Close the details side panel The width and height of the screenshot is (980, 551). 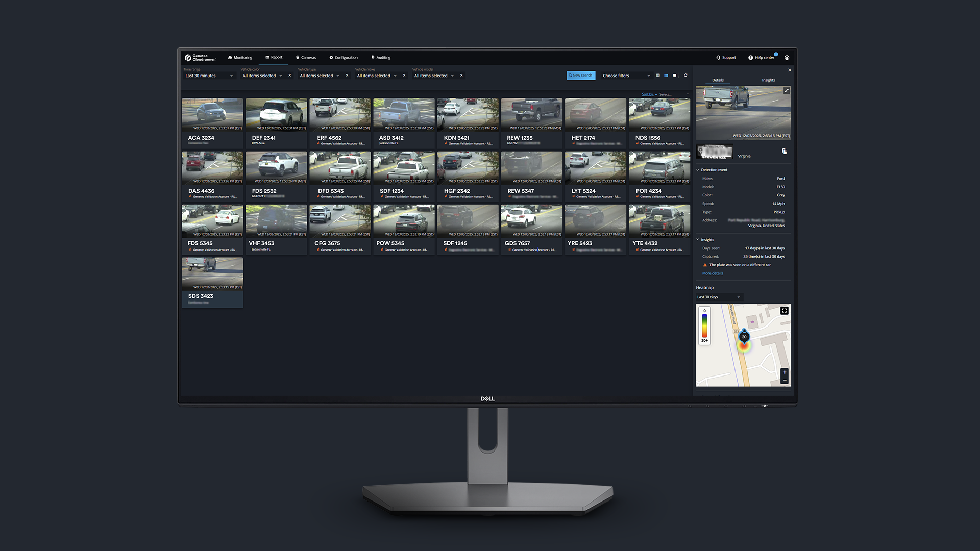[790, 70]
